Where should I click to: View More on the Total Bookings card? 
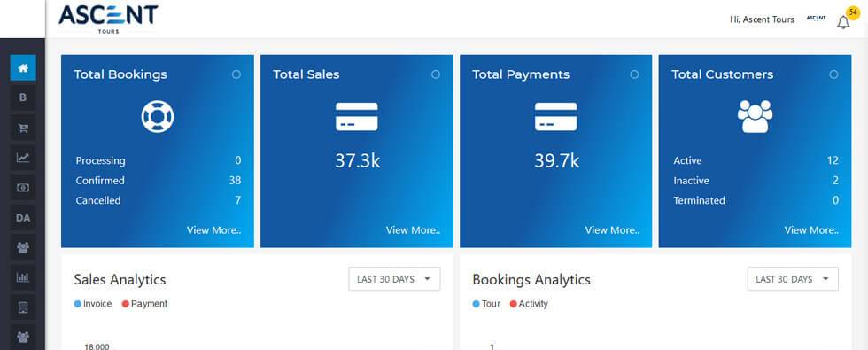pyautogui.click(x=213, y=230)
